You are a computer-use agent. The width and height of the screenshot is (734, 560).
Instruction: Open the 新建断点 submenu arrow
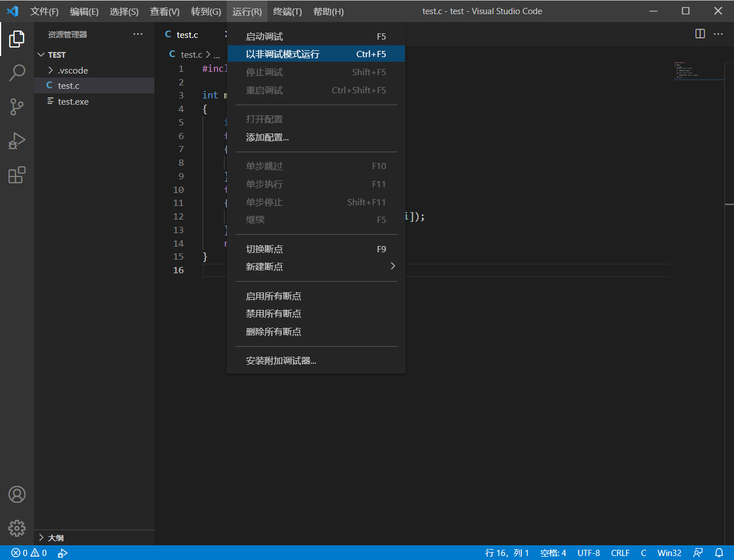(x=392, y=266)
